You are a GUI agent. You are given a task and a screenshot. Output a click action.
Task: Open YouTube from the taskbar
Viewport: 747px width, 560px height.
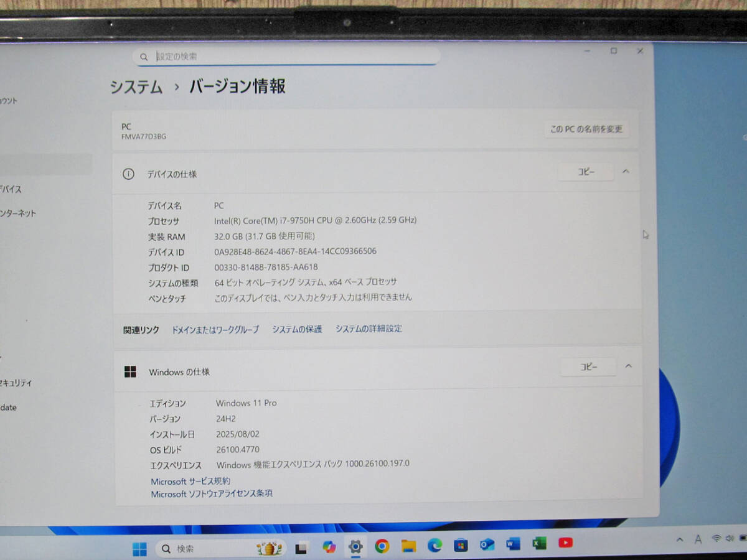pyautogui.click(x=565, y=543)
